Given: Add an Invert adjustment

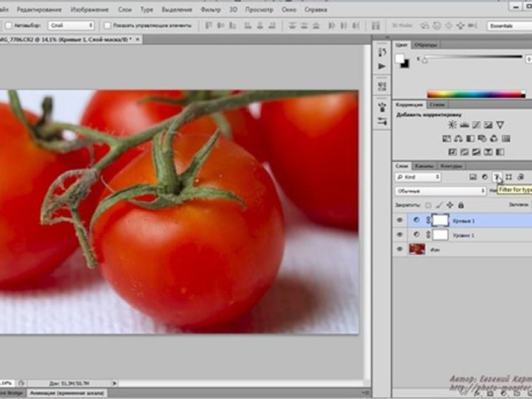Looking at the screenshot, I should [x=453, y=152].
